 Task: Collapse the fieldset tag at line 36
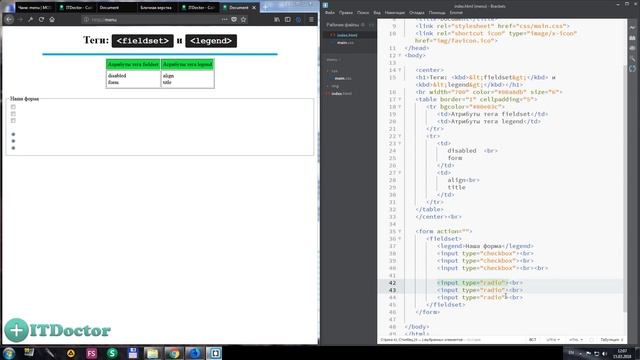pos(400,239)
